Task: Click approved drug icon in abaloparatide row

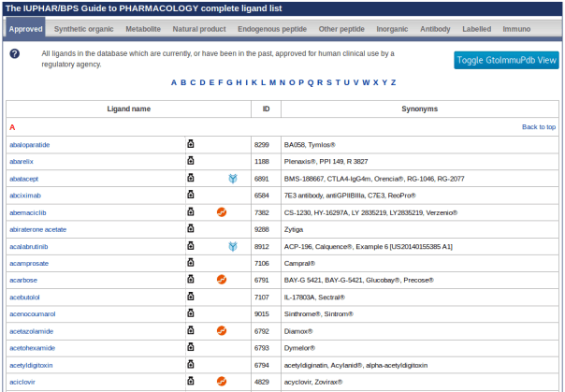Action: 191,144
